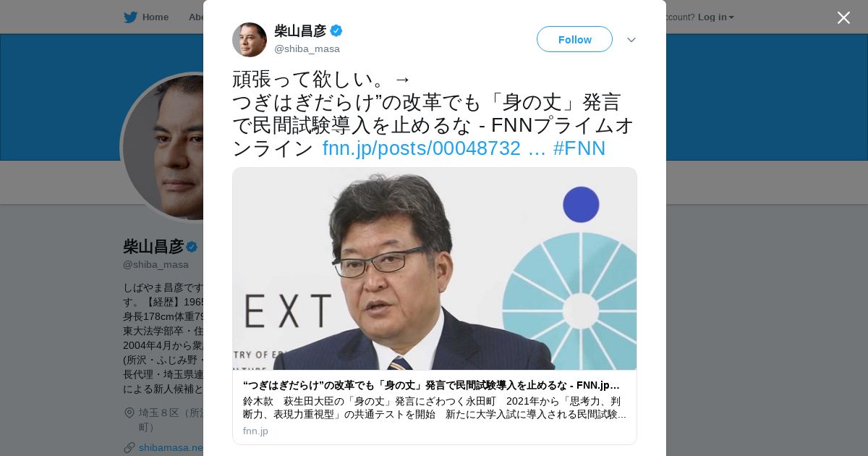Open @shiba_masa handle in tweet header
The width and height of the screenshot is (868, 456).
click(x=307, y=48)
